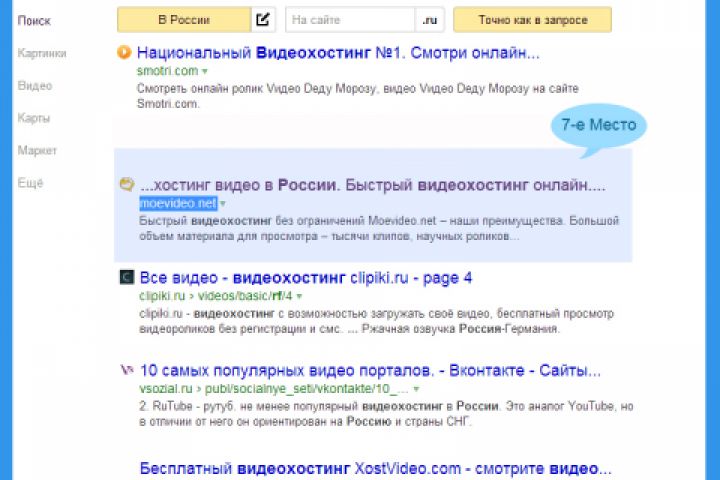Open the dropdown arrow after vsozial.ru URL
720x480 pixels.
416,389
